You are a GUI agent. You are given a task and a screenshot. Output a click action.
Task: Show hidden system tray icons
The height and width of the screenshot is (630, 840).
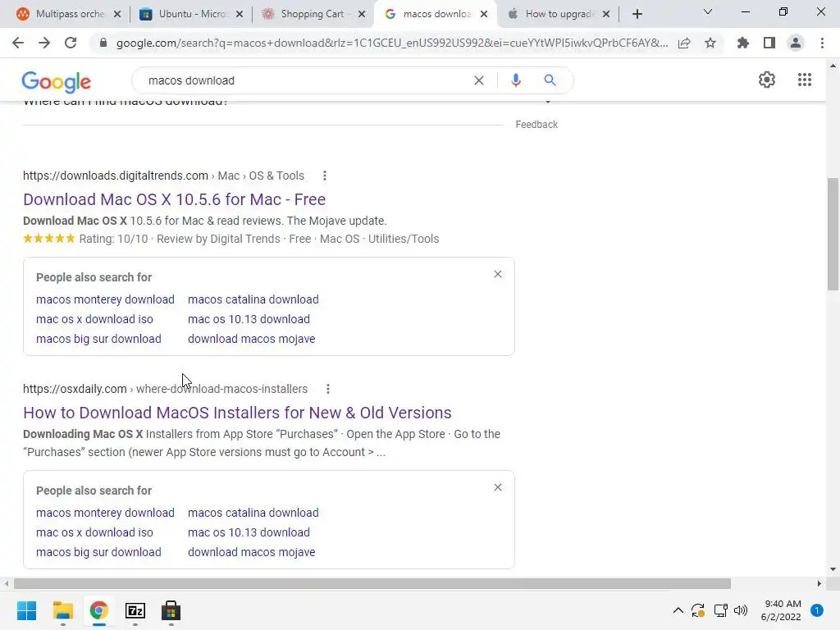pos(678,610)
